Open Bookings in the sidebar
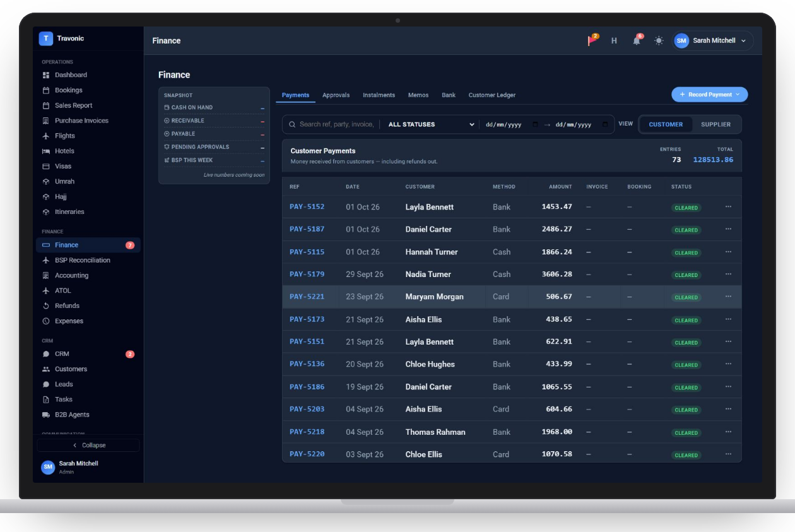Image resolution: width=795 pixels, height=532 pixels. [x=88, y=90]
